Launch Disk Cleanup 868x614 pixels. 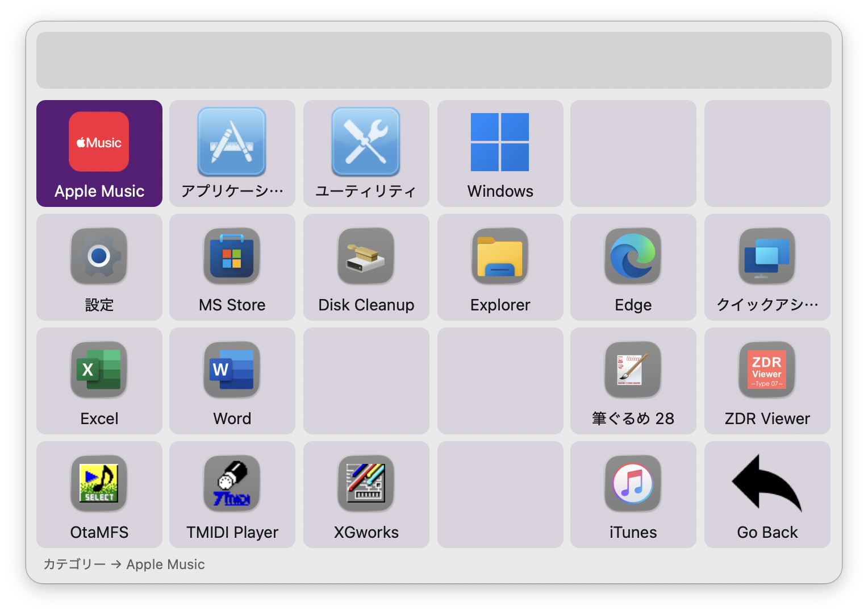(x=366, y=267)
